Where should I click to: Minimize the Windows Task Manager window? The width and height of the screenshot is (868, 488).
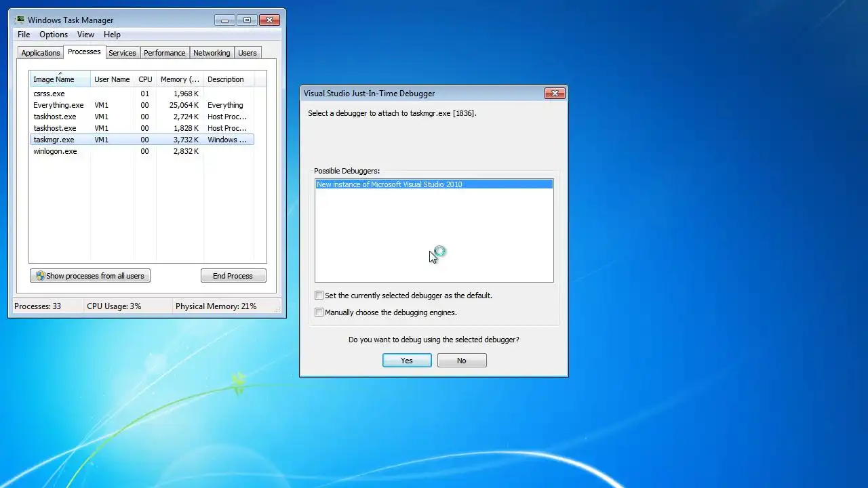pyautogui.click(x=224, y=20)
